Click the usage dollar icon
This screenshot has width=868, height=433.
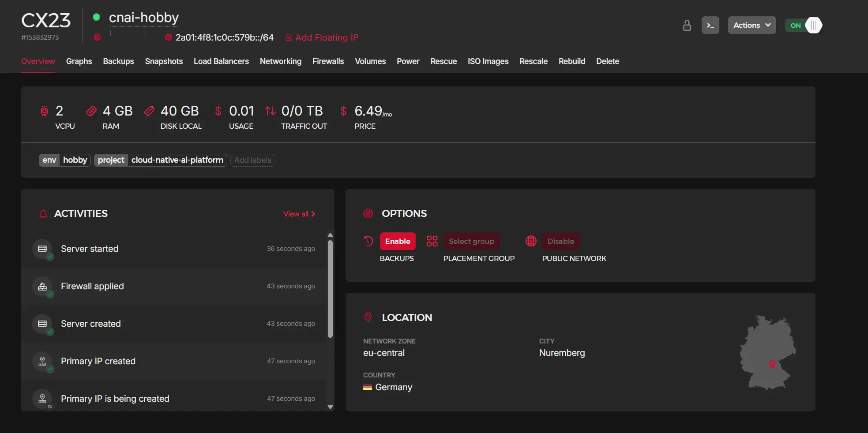[218, 111]
